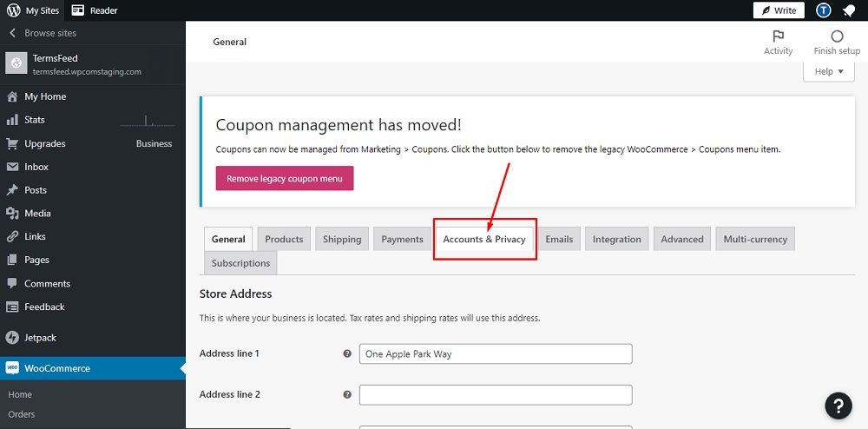Click the Reader label in top bar
Viewport: 868px width, 429px height.
104,10
